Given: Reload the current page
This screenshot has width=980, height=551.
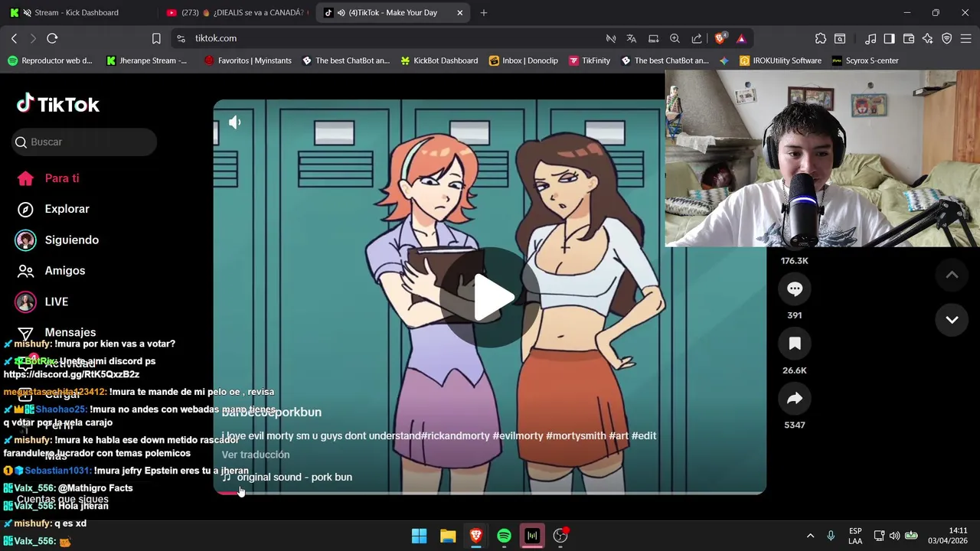Looking at the screenshot, I should click(52, 38).
